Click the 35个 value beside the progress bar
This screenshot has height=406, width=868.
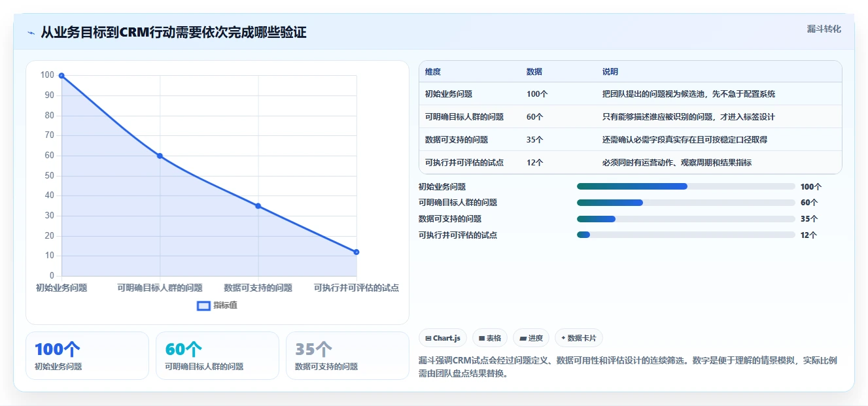click(809, 219)
